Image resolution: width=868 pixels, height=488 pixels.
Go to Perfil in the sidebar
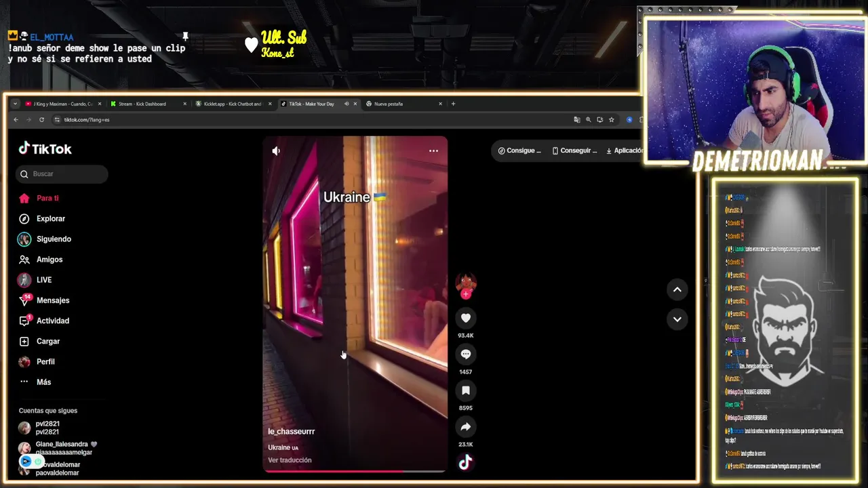point(36,361)
